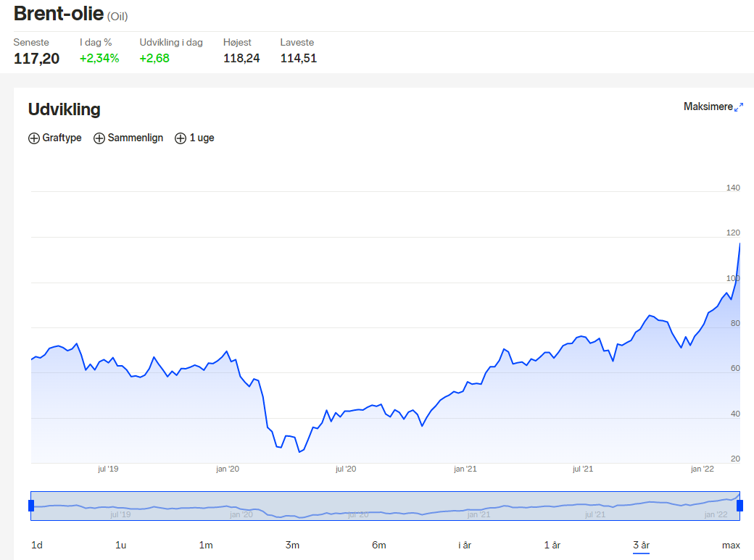This screenshot has height=560, width=754.
Task: Click the right navigator range handle
Action: [739, 506]
